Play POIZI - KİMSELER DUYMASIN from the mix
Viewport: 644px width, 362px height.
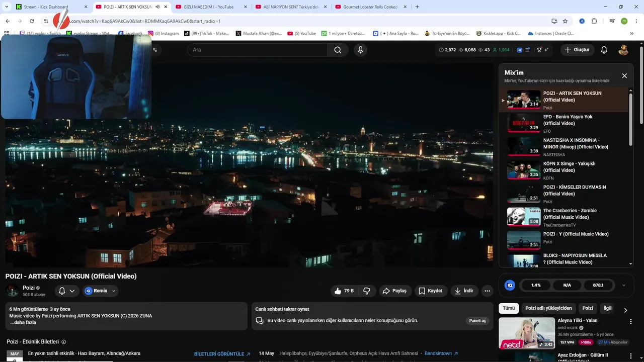(x=564, y=194)
